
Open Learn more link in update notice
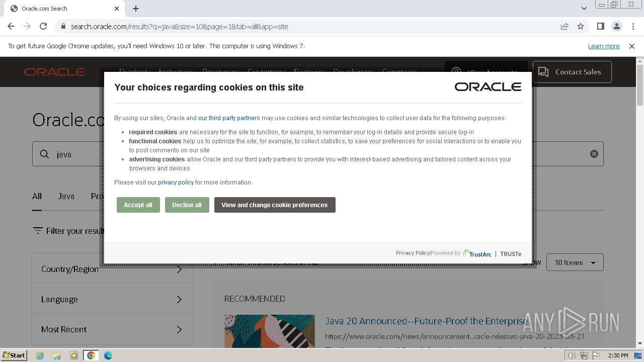tap(604, 46)
